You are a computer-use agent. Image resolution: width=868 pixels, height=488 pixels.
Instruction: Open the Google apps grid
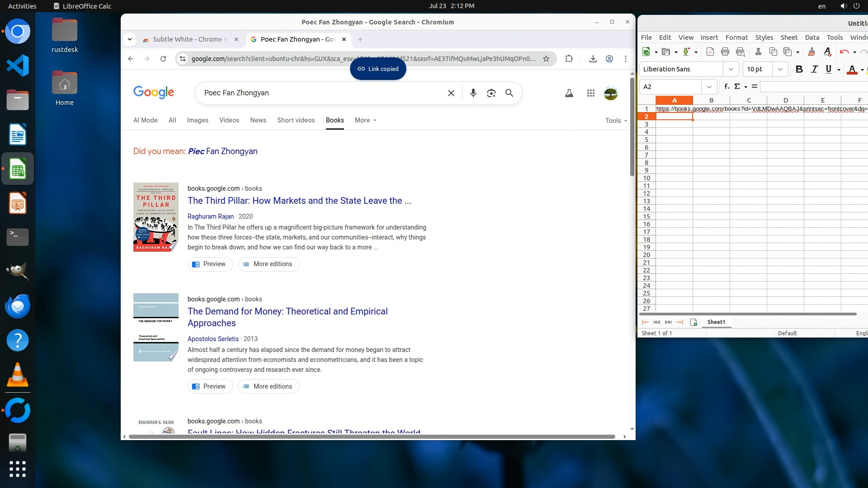click(590, 93)
